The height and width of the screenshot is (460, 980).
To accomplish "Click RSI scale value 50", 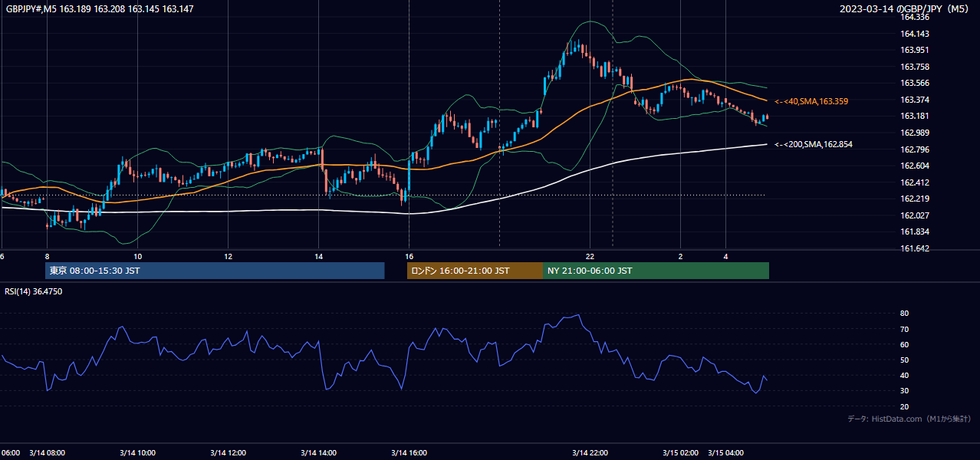I will pos(905,360).
